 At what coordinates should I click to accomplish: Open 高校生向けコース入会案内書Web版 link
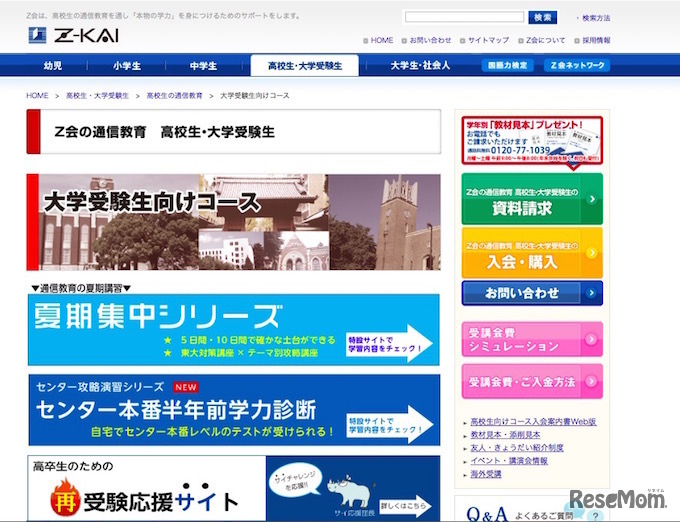click(x=533, y=421)
